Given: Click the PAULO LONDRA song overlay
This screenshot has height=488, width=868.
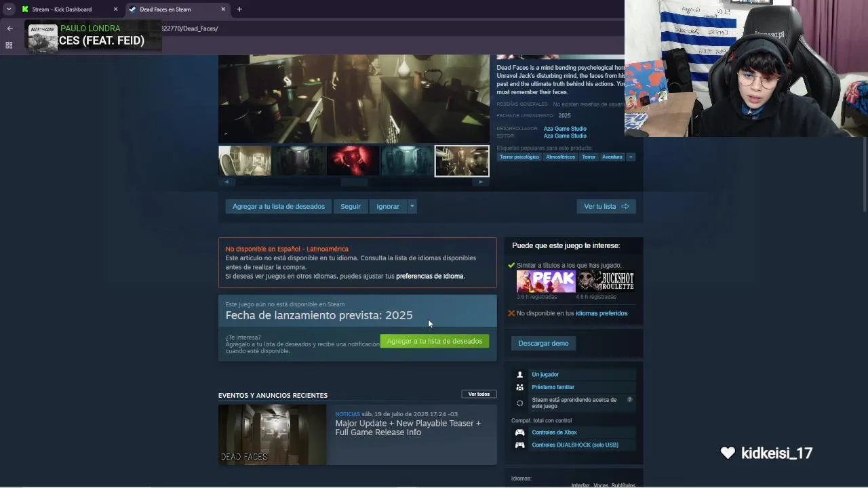Looking at the screenshot, I should [x=94, y=35].
